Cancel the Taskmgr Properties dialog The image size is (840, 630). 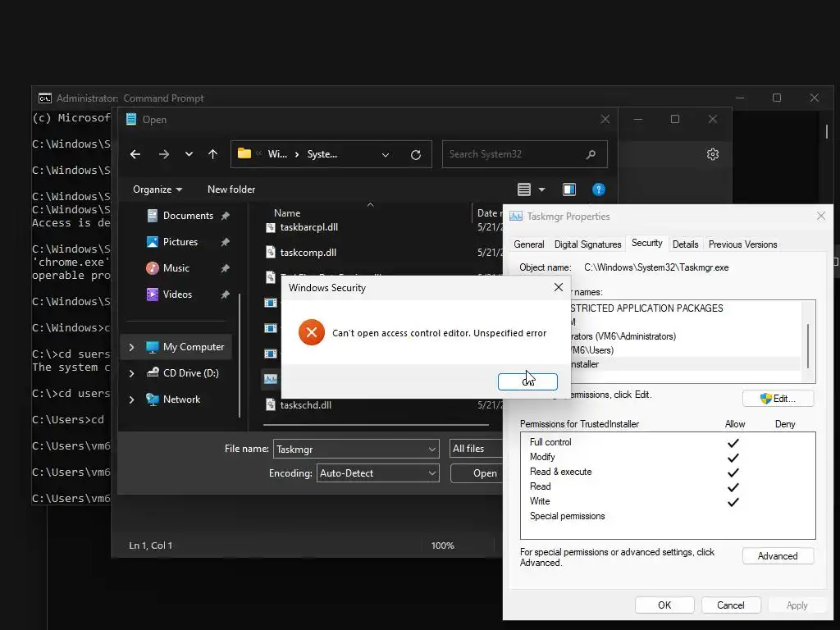coord(731,605)
